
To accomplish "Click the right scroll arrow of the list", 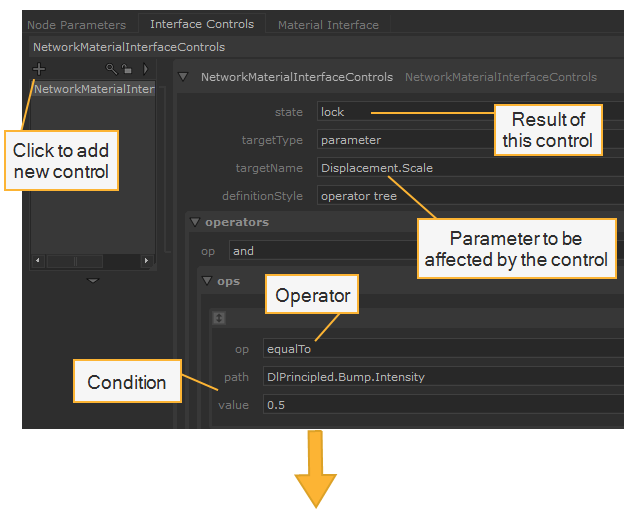I will click(x=146, y=261).
